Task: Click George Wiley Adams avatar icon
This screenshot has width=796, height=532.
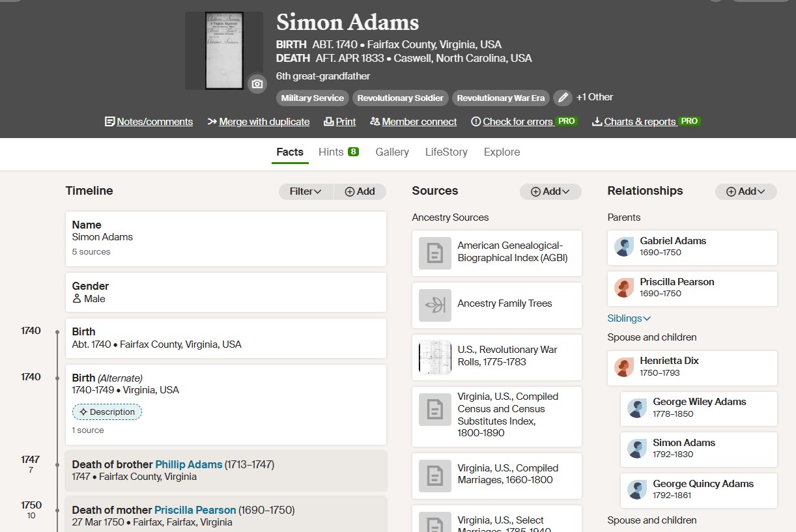Action: [x=637, y=408]
